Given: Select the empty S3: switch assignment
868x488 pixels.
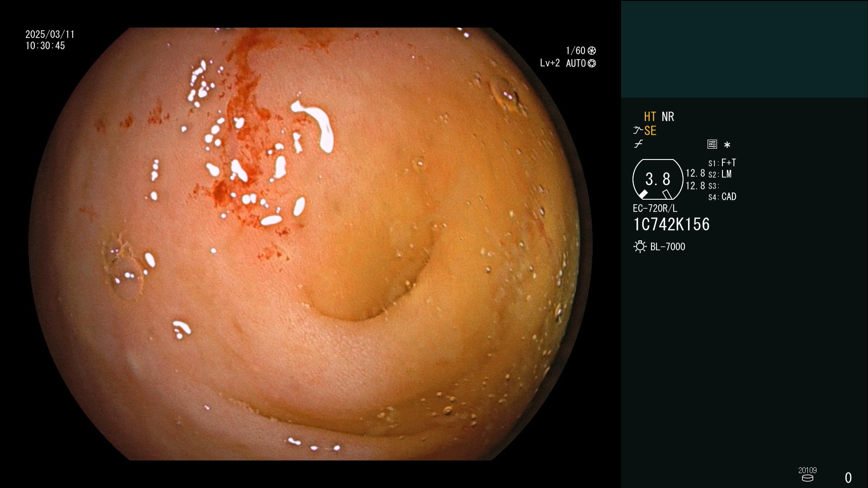Looking at the screenshot, I should pyautogui.click(x=714, y=186).
